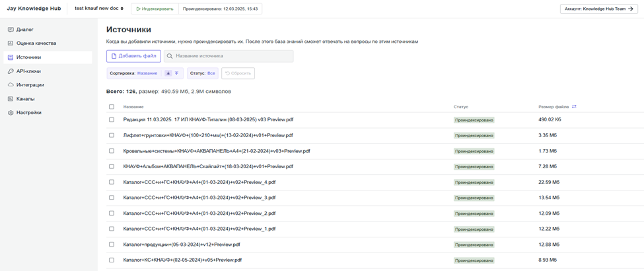The height and width of the screenshot is (271, 644).
Task: Toggle the select-all checkbox in table header
Action: [112, 107]
